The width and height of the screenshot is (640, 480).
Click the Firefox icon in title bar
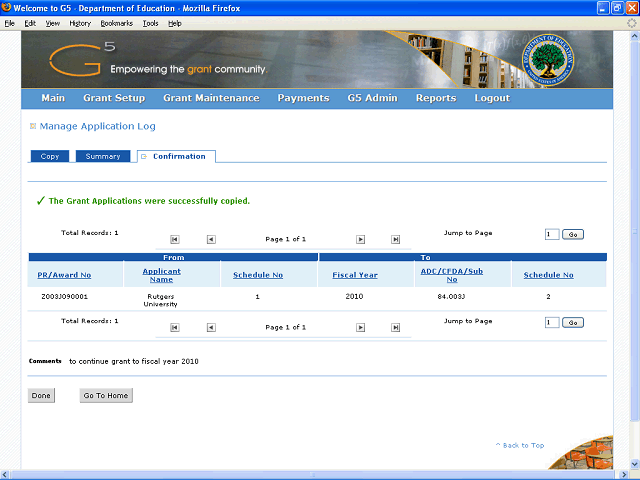pyautogui.click(x=6, y=8)
